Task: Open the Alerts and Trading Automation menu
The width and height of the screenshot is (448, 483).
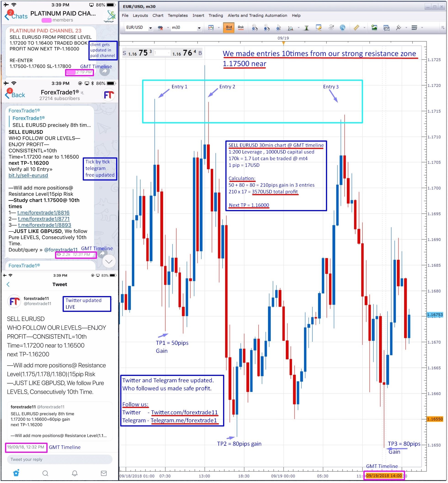Action: pyautogui.click(x=257, y=16)
